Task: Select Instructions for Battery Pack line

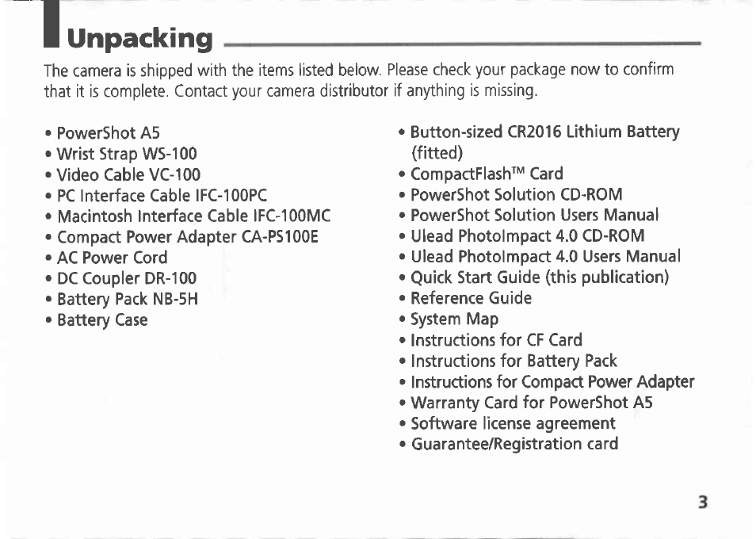Action: [514, 361]
